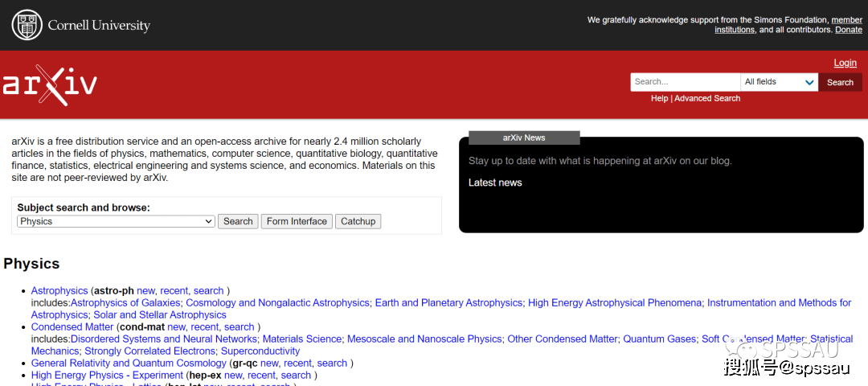
Task: Click the header search input field
Action: tap(686, 82)
